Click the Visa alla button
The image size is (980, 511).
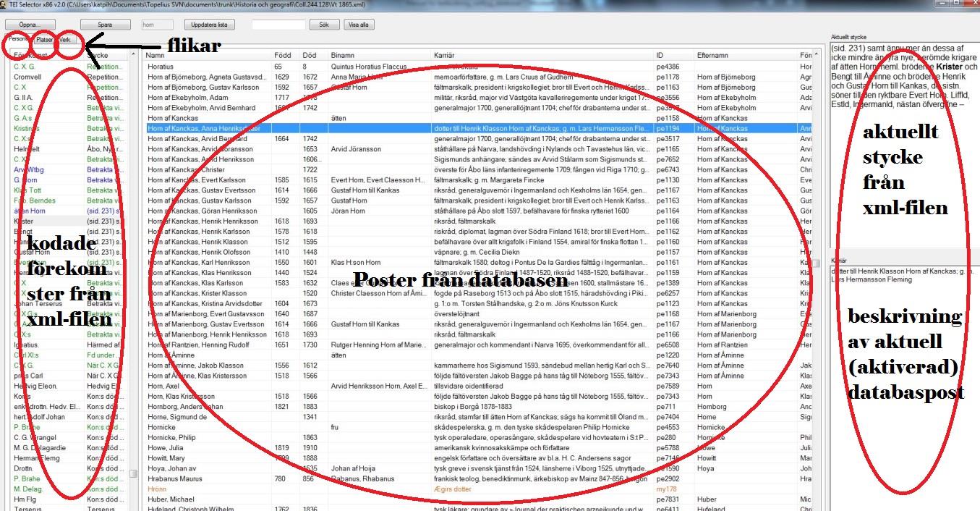[x=359, y=25]
